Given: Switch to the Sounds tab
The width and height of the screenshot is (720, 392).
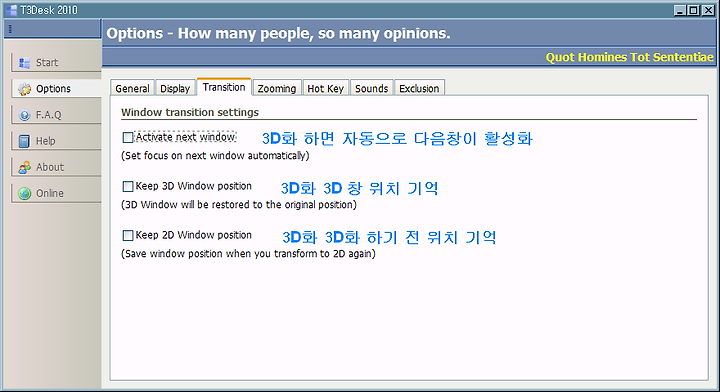Looking at the screenshot, I should coord(371,88).
